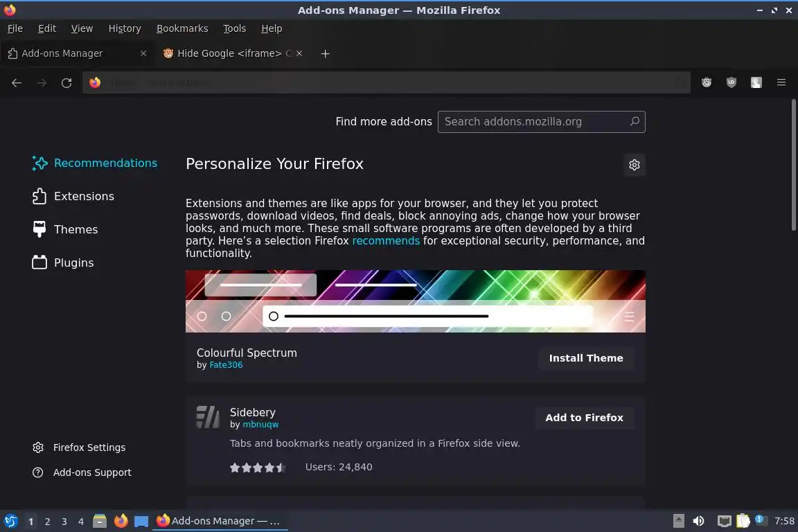Screen dimensions: 798x532
Task: Click the Sidebery extension name
Action: (x=252, y=412)
